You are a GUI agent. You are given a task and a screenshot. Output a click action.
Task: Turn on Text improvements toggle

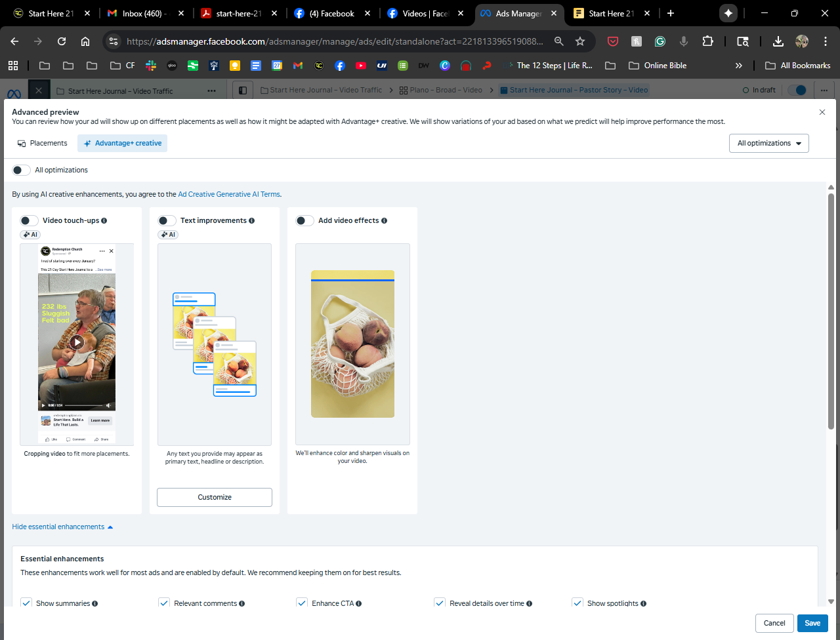(x=167, y=221)
